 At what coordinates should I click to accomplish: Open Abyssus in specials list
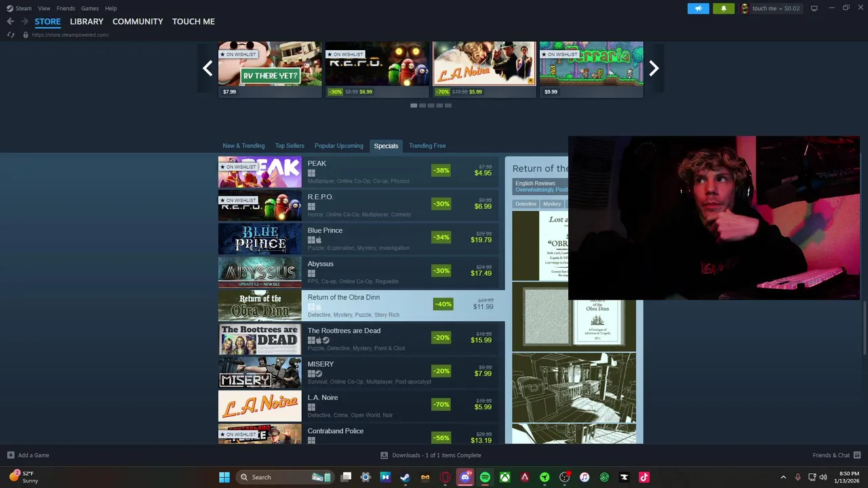click(358, 272)
